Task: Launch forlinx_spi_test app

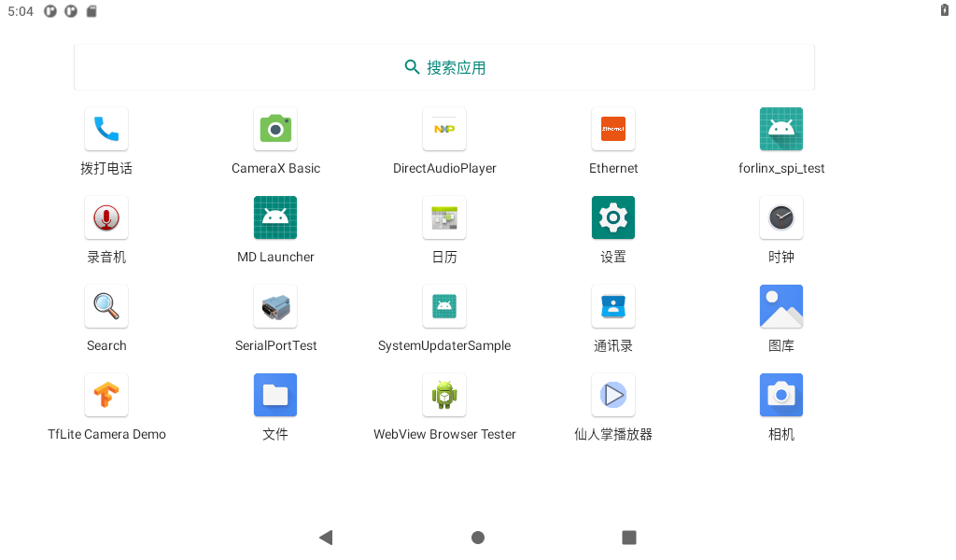Action: (781, 129)
